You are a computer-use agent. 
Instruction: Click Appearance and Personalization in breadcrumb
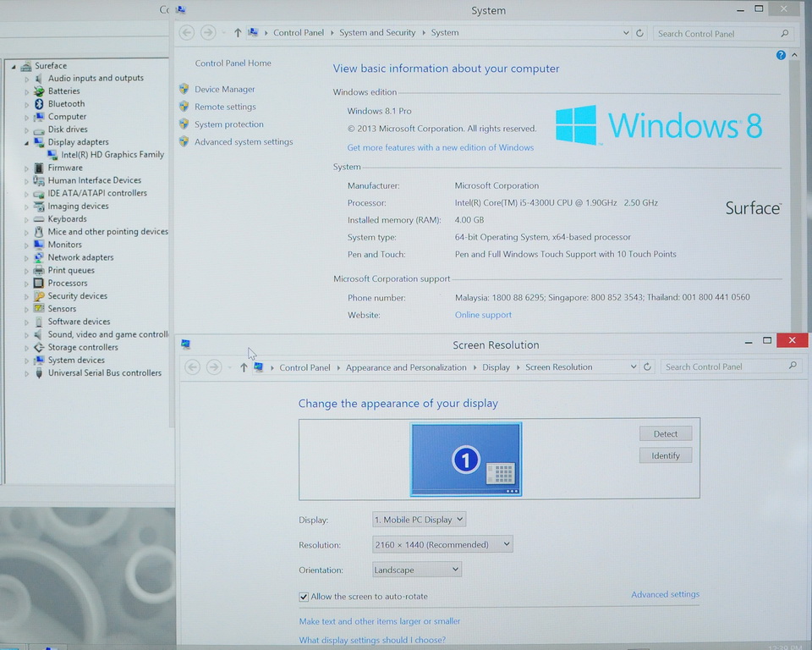406,367
